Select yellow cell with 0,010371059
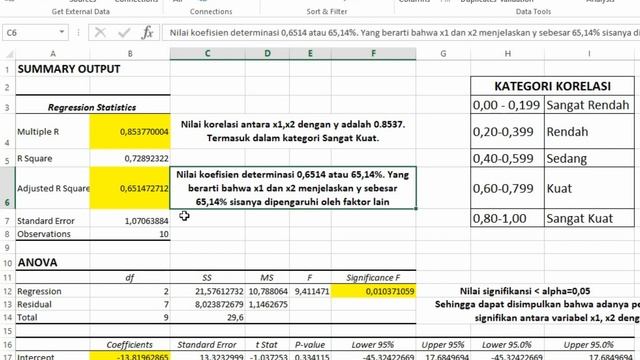The image size is (640, 360). point(373,291)
